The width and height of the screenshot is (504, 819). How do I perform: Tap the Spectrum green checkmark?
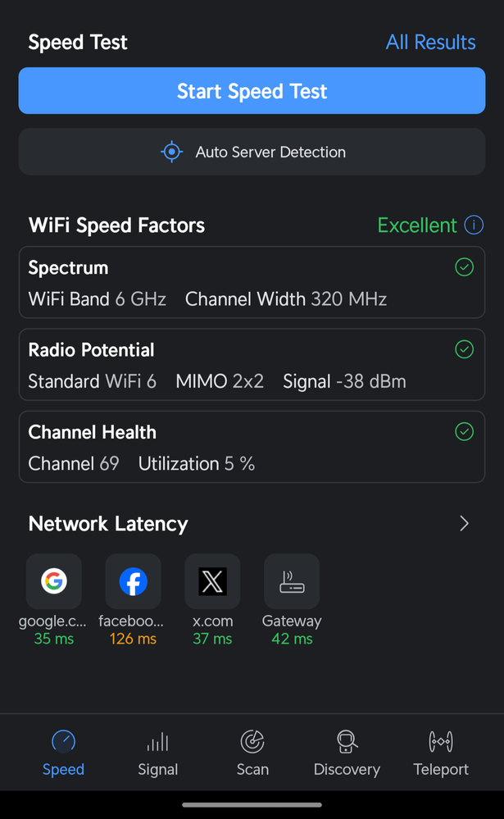pos(464,267)
